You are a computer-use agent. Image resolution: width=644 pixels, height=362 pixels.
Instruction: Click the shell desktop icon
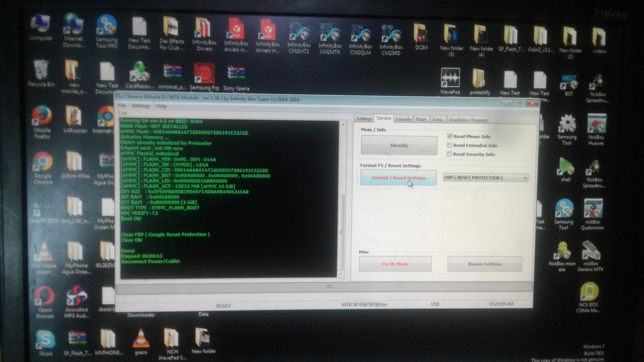pos(566,171)
